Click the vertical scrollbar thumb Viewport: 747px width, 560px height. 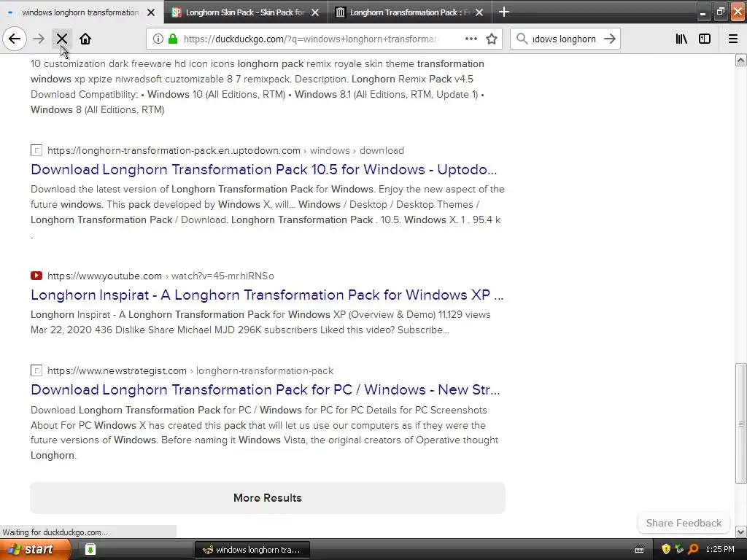(x=741, y=424)
